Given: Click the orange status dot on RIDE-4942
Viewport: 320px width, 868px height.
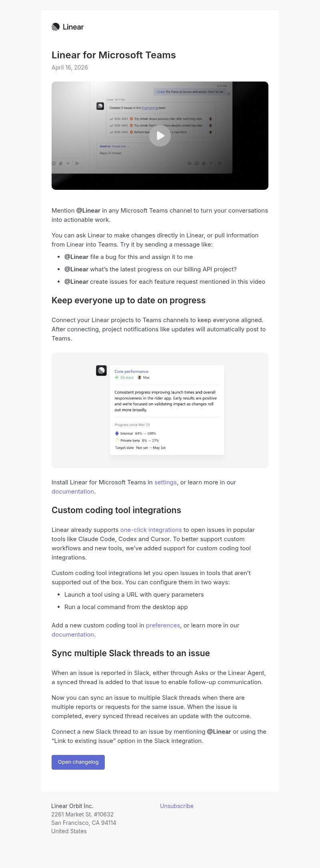Looking at the screenshot, I should pos(131,125).
